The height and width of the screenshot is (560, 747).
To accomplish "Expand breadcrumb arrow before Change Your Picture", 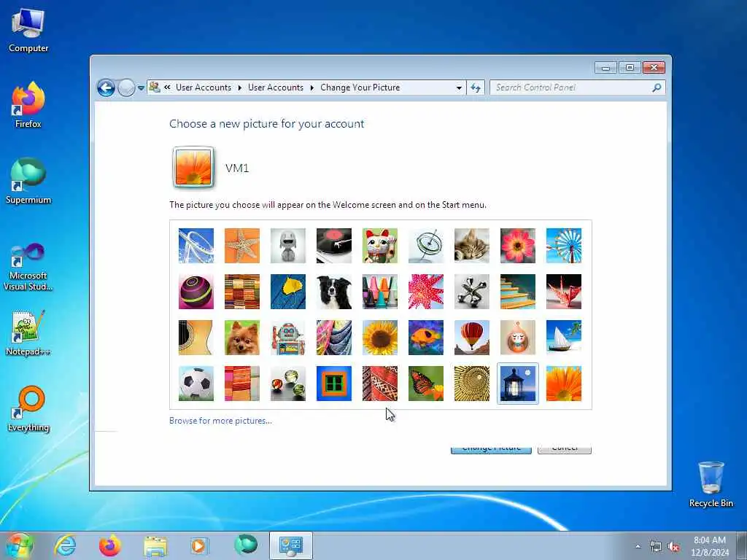I will click(312, 87).
